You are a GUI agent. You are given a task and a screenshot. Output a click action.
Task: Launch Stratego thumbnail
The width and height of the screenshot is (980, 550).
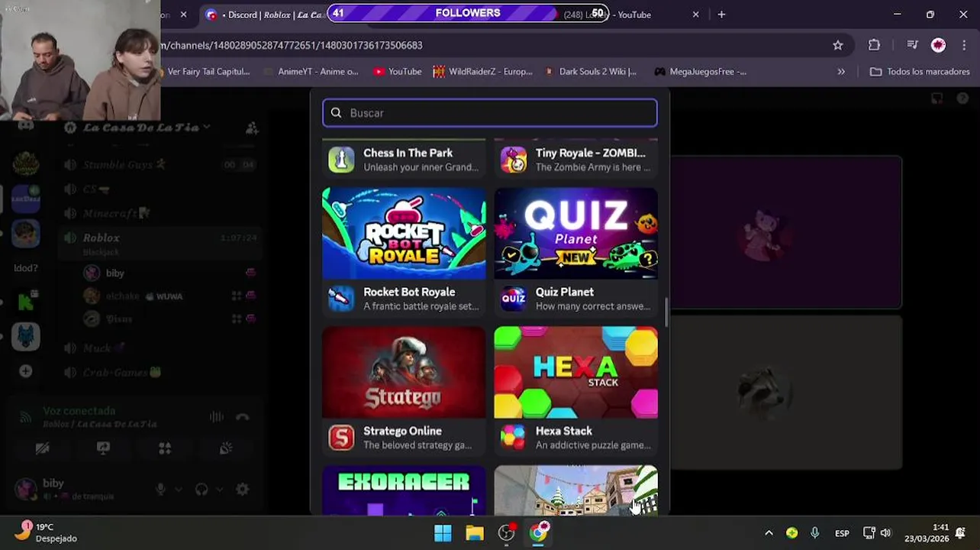(404, 373)
